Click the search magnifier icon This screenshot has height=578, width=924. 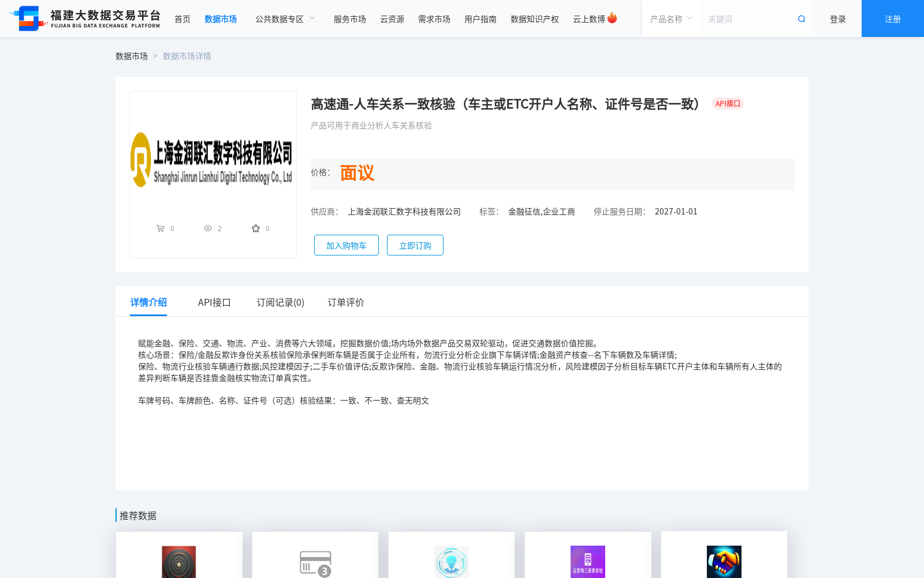tap(802, 19)
